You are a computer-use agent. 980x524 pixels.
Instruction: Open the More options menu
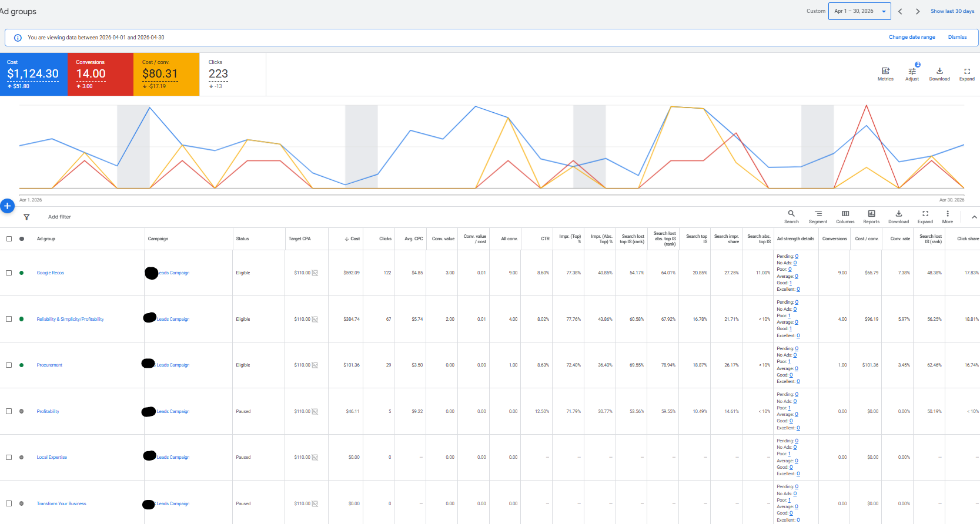[948, 217]
